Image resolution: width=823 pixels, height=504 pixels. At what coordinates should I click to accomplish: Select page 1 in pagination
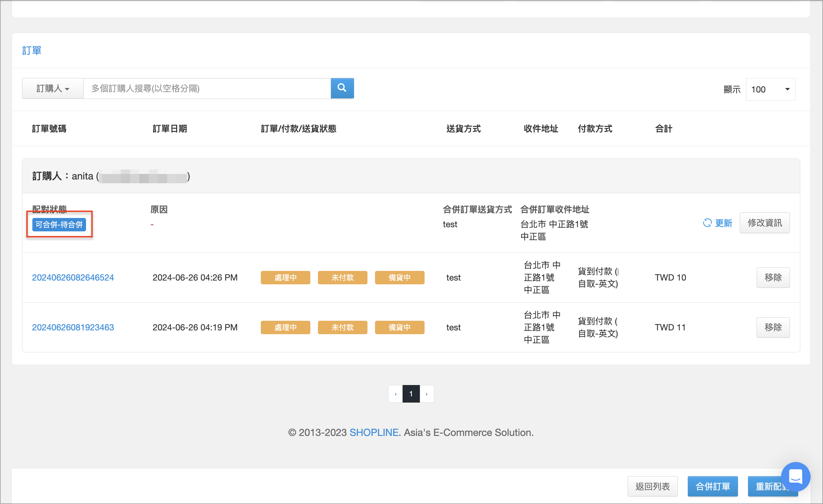pyautogui.click(x=411, y=394)
